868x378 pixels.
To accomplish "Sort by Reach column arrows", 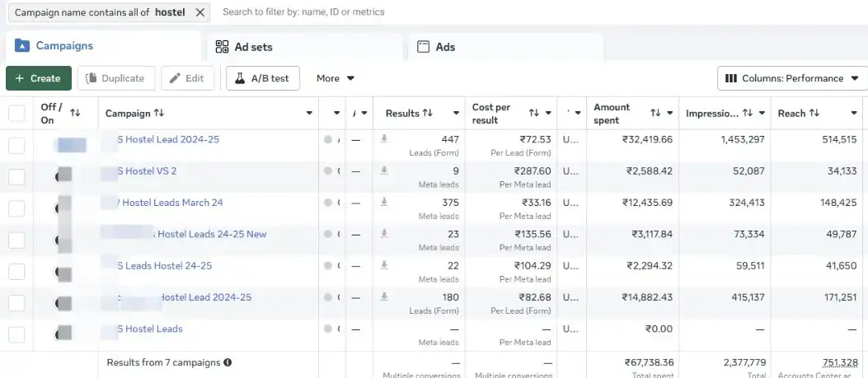I will point(814,113).
